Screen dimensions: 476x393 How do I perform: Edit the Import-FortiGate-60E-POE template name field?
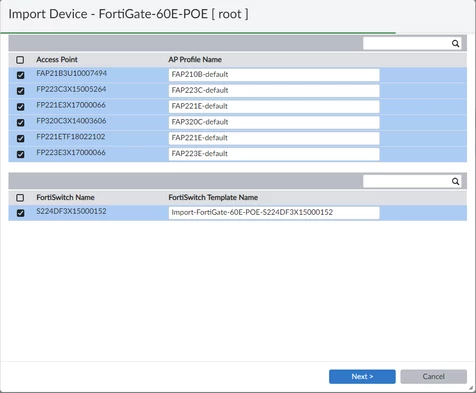(x=274, y=213)
